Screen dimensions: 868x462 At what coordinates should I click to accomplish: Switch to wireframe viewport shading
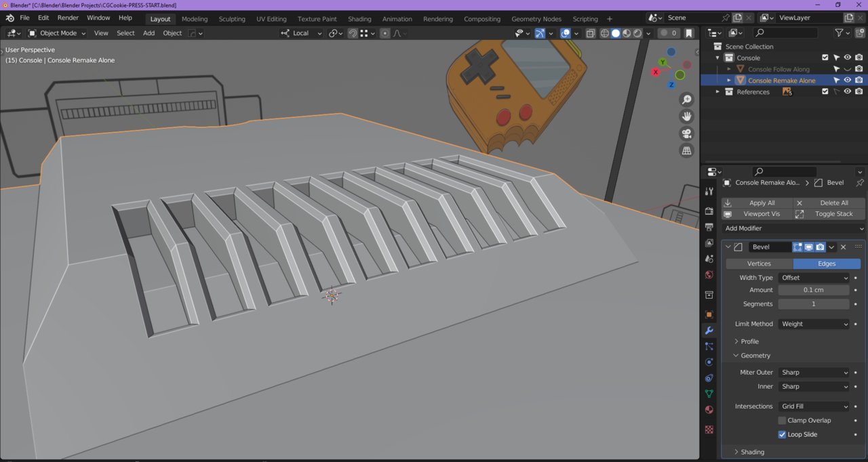[605, 33]
